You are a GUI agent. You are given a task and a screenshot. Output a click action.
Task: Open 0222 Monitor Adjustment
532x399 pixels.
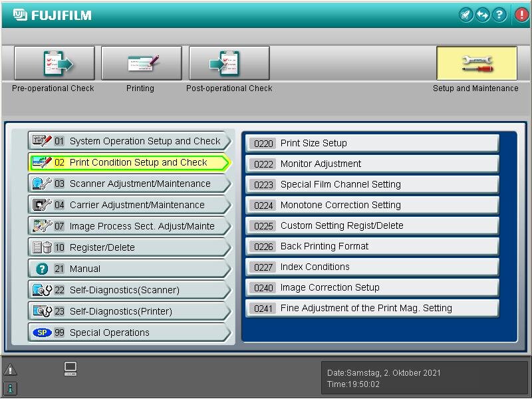372,164
